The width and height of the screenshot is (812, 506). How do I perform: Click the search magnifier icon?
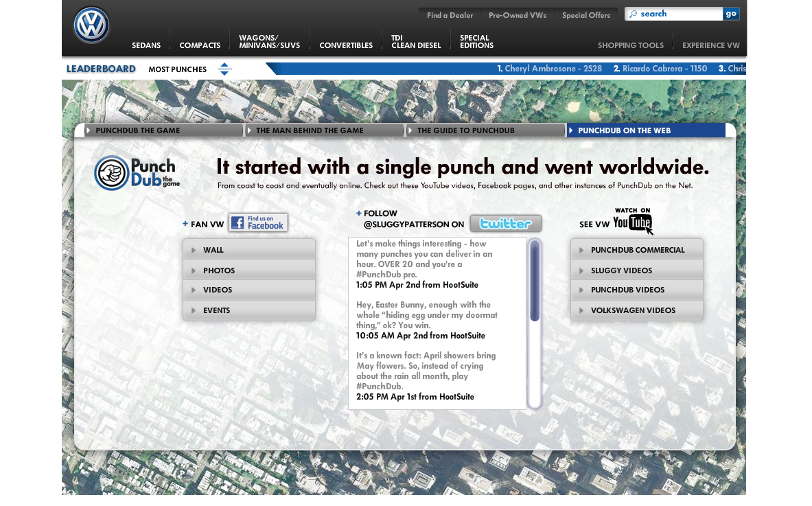point(633,14)
